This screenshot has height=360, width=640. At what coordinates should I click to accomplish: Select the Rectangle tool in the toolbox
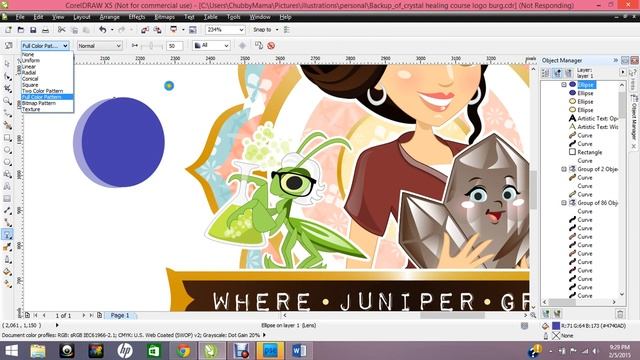point(7,138)
